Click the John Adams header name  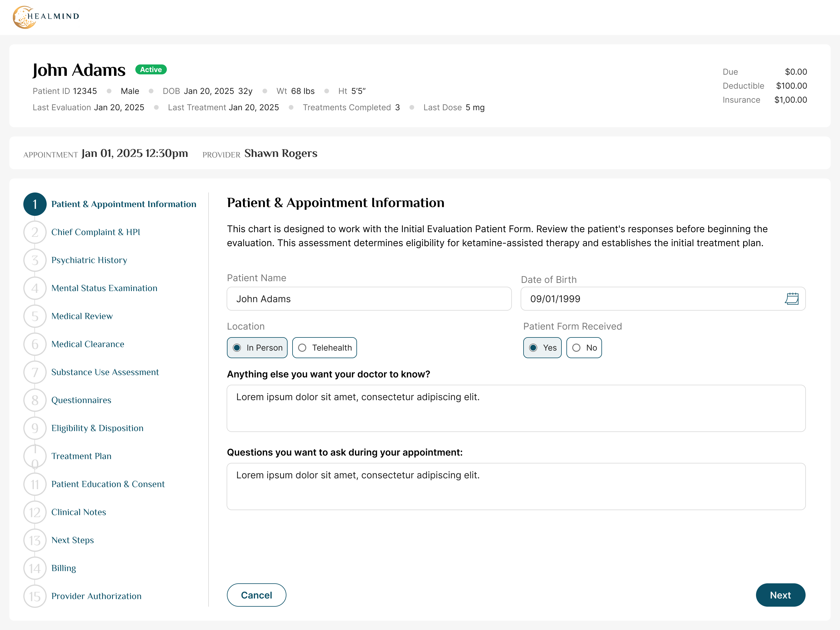pyautogui.click(x=79, y=70)
